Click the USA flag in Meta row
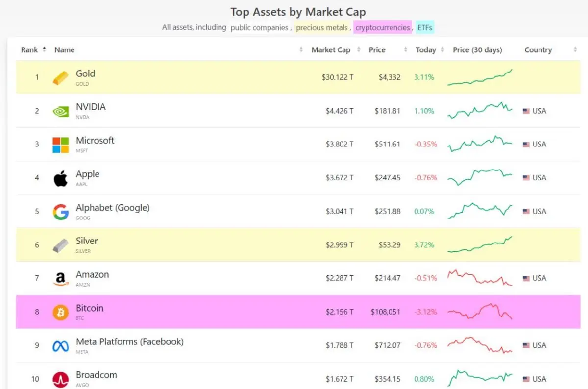Image resolution: width=588 pixels, height=389 pixels. pyautogui.click(x=526, y=345)
